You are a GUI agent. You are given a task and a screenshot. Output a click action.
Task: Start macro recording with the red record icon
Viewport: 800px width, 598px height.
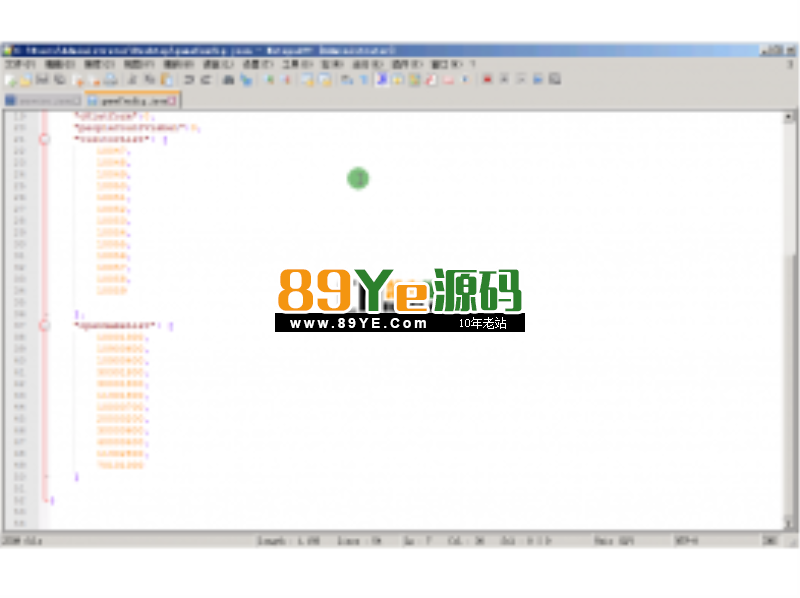pos(487,79)
